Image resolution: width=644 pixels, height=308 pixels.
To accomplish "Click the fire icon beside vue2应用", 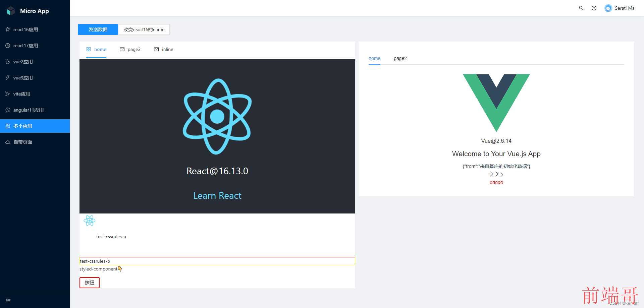I will 8,62.
